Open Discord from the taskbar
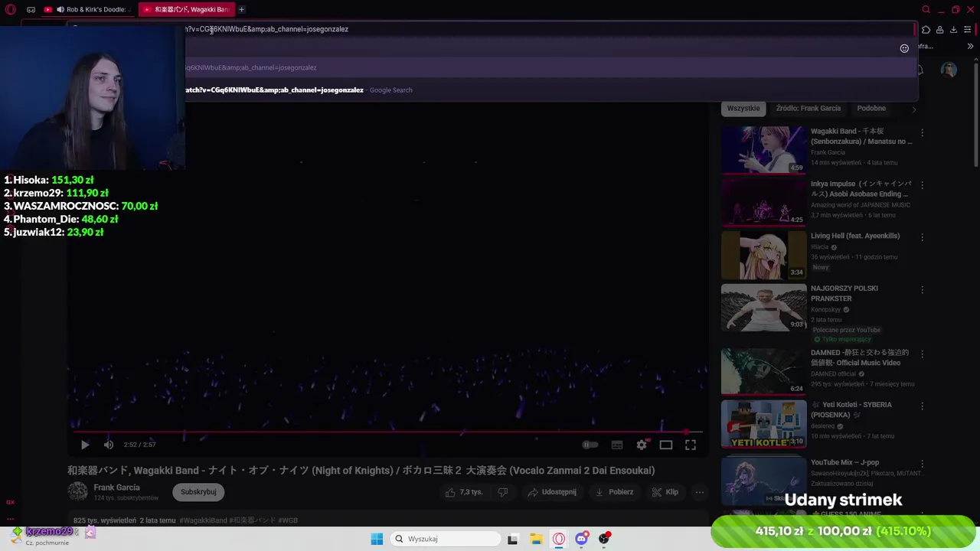The height and width of the screenshot is (551, 980). point(582,539)
